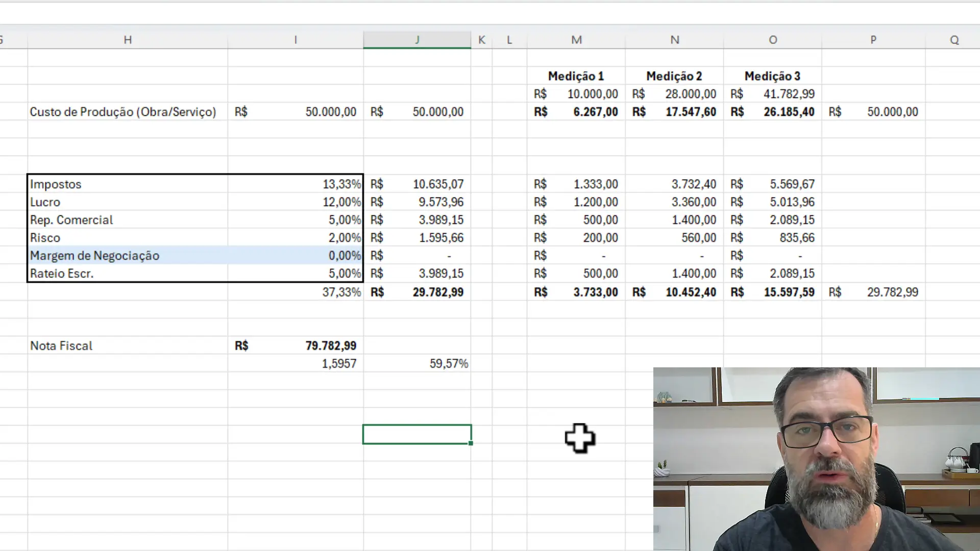Select the Impostos 13,33% percentage cell
This screenshot has width=980, height=551.
(x=341, y=184)
